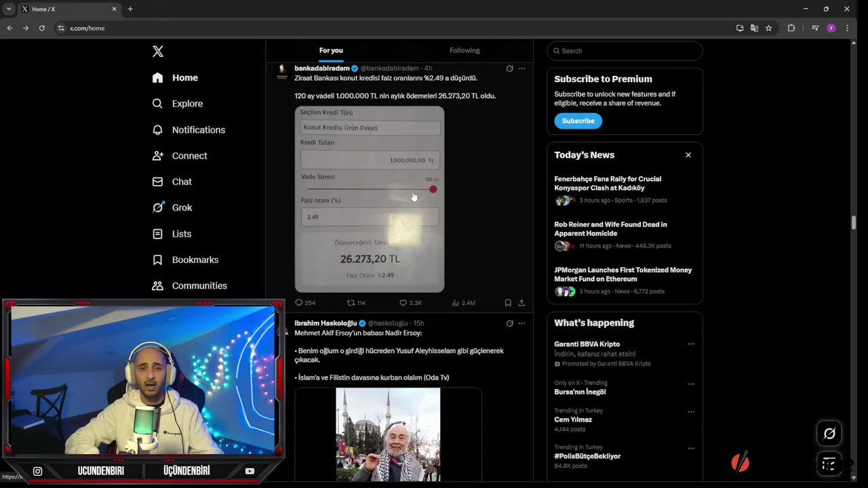The height and width of the screenshot is (488, 868).
Task: Open more menu on bankadabiradam post
Action: coord(521,68)
